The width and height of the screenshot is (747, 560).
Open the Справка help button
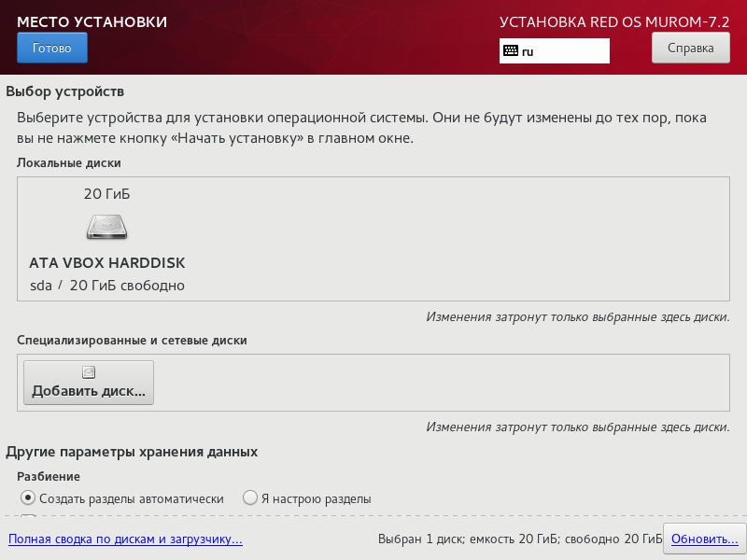(x=690, y=49)
